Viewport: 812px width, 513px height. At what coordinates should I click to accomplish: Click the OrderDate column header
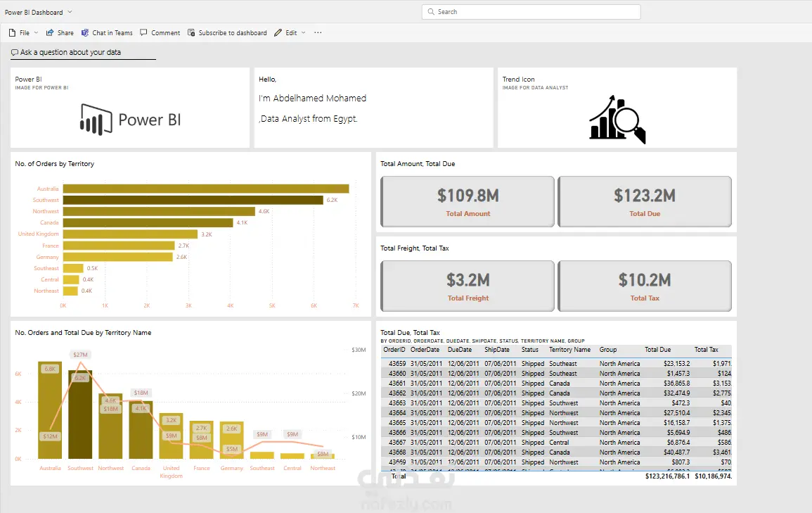[x=425, y=350]
